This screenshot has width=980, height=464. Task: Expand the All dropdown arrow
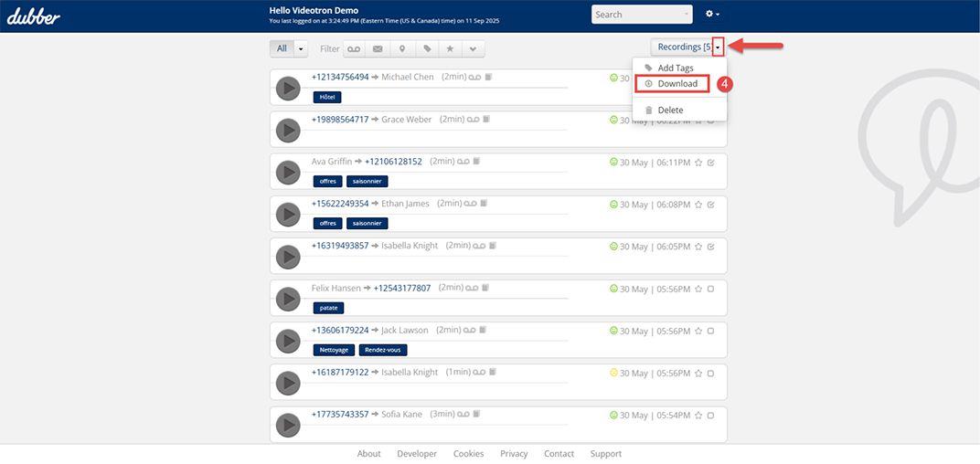[x=301, y=48]
